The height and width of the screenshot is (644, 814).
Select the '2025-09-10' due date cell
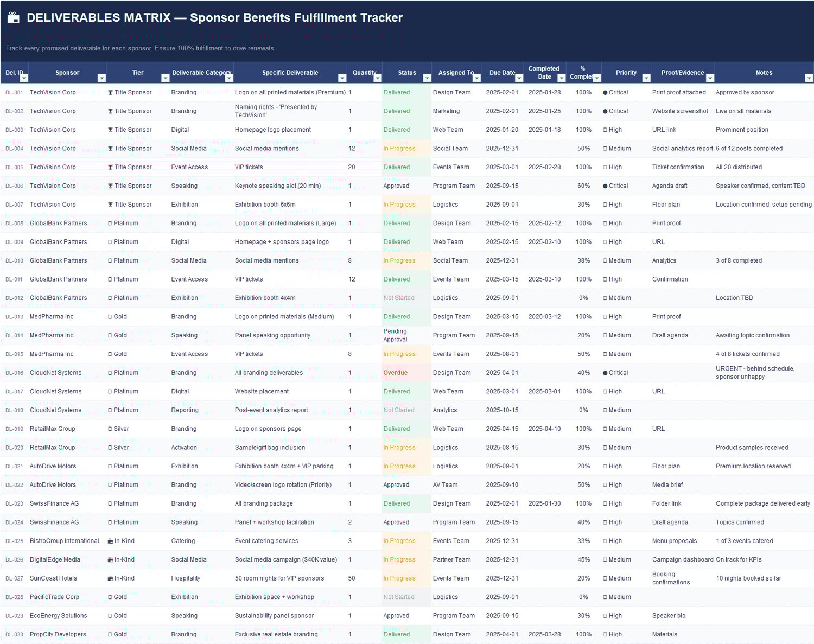click(502, 485)
